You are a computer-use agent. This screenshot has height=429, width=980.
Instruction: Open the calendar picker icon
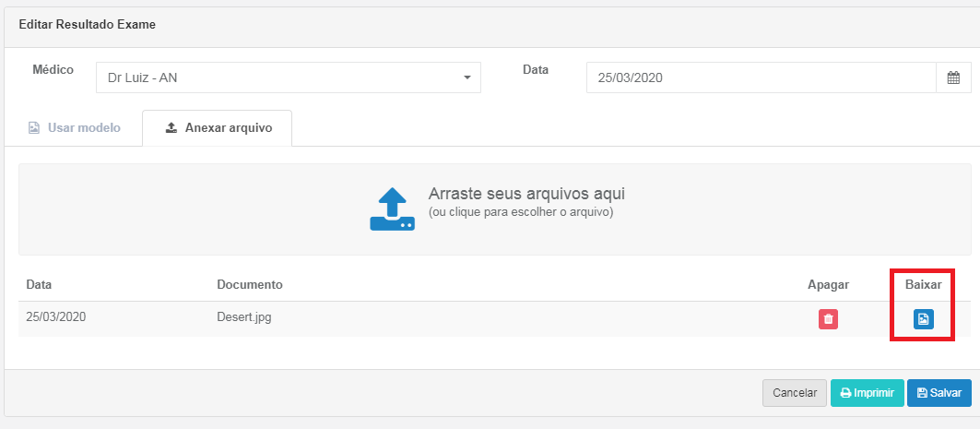953,78
